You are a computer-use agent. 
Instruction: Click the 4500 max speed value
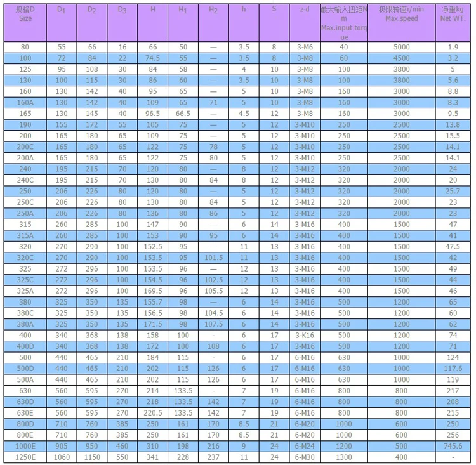coord(401,58)
